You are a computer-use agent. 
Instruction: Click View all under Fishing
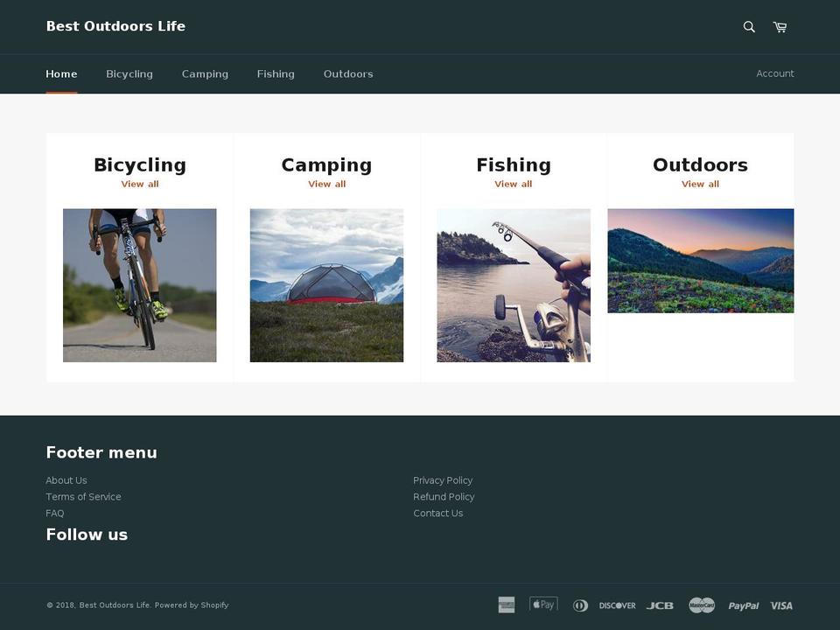[x=514, y=184]
